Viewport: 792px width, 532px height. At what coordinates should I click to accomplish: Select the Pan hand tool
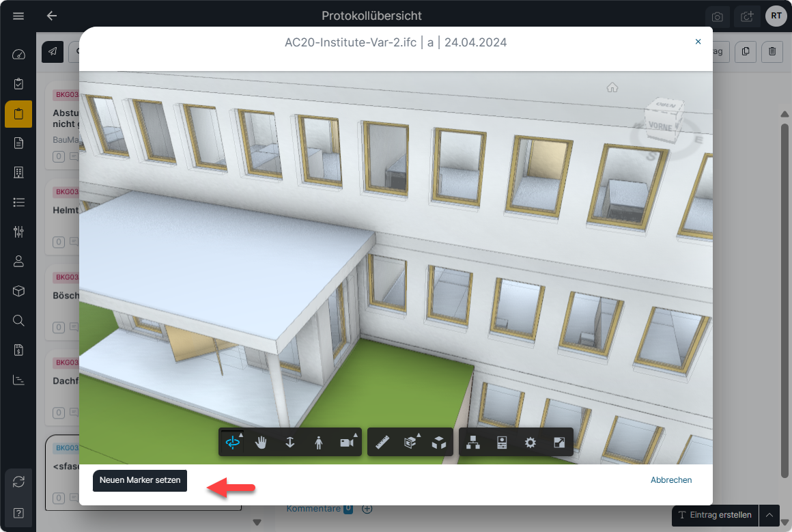pos(261,443)
